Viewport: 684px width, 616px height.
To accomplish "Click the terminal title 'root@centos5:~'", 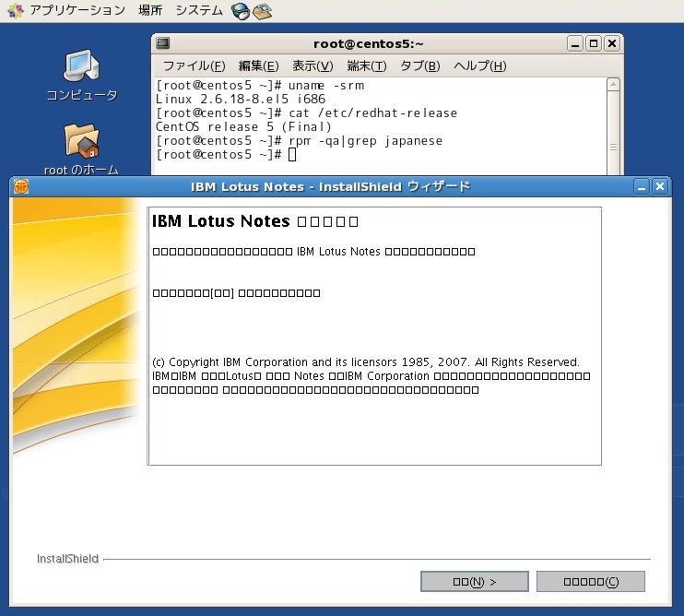I will [x=369, y=44].
